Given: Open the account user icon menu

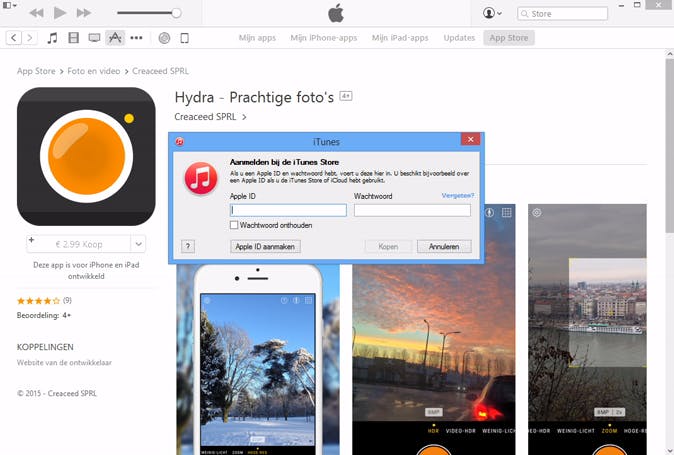Looking at the screenshot, I should click(x=492, y=13).
